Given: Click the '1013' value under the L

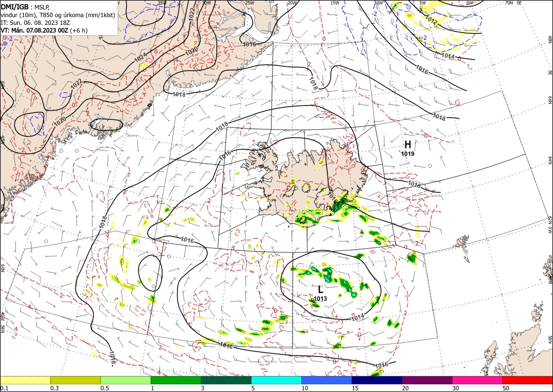Looking at the screenshot, I should (320, 299).
